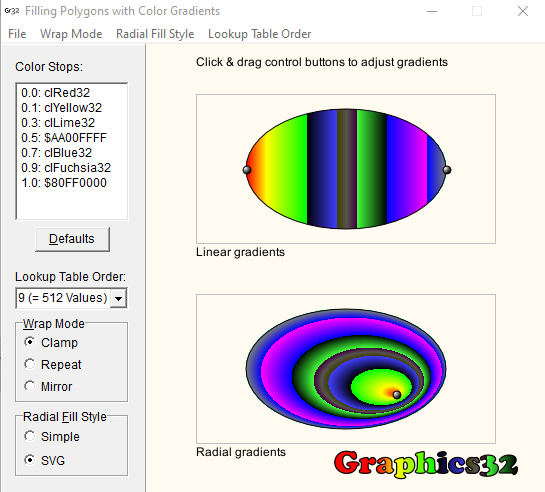Click the 0.1: clYellow32 color stop line
The width and height of the screenshot is (545, 492).
pyautogui.click(x=72, y=108)
